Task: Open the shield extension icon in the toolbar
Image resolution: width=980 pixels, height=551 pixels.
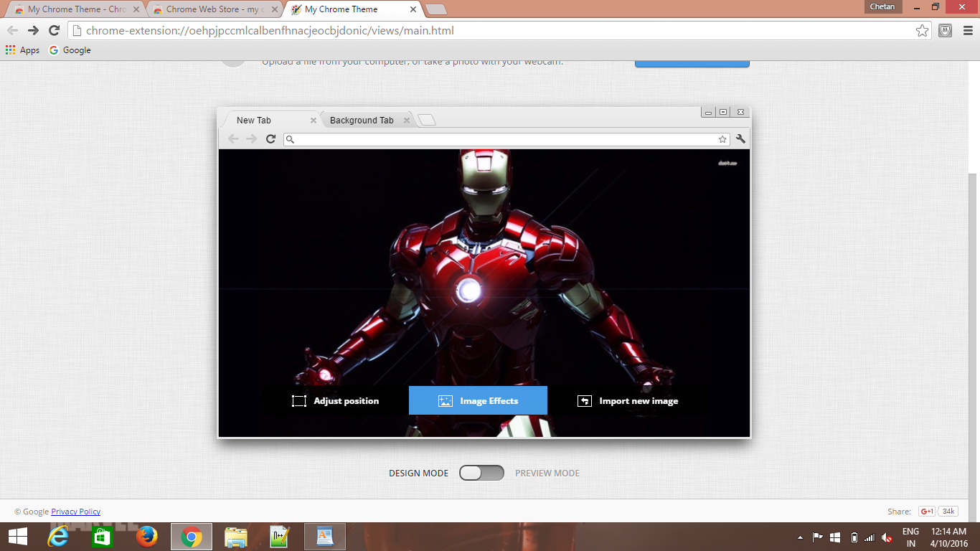Action: tap(946, 30)
